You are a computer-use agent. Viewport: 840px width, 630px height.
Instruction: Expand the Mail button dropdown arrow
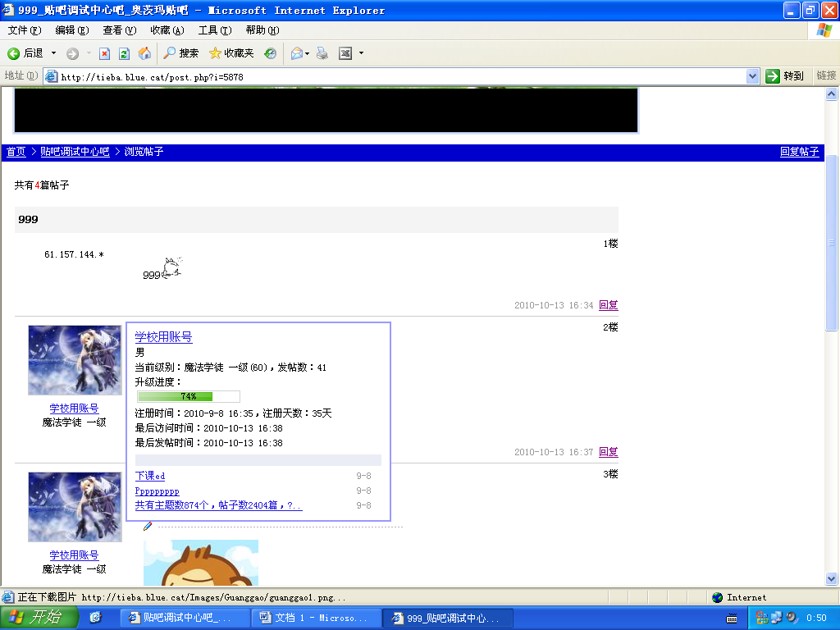click(307, 53)
